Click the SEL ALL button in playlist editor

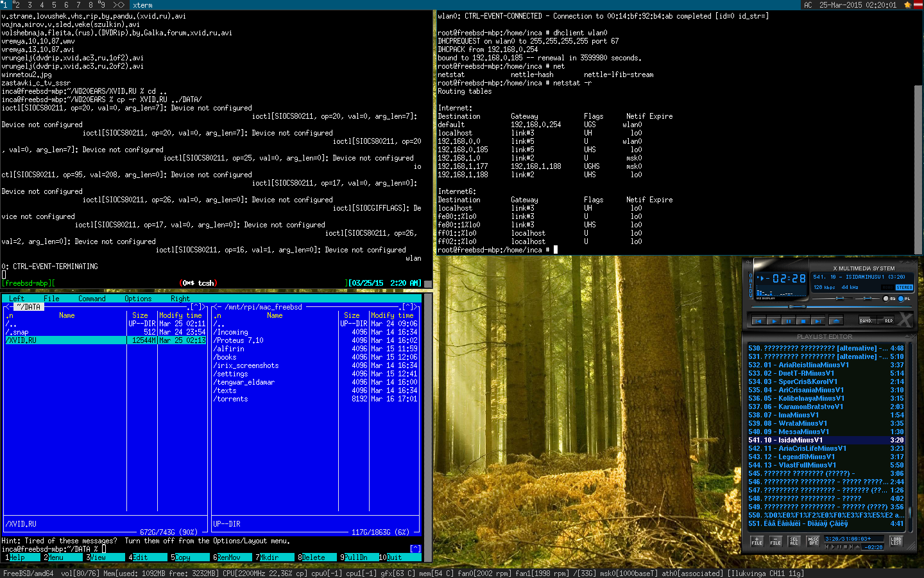(x=794, y=541)
